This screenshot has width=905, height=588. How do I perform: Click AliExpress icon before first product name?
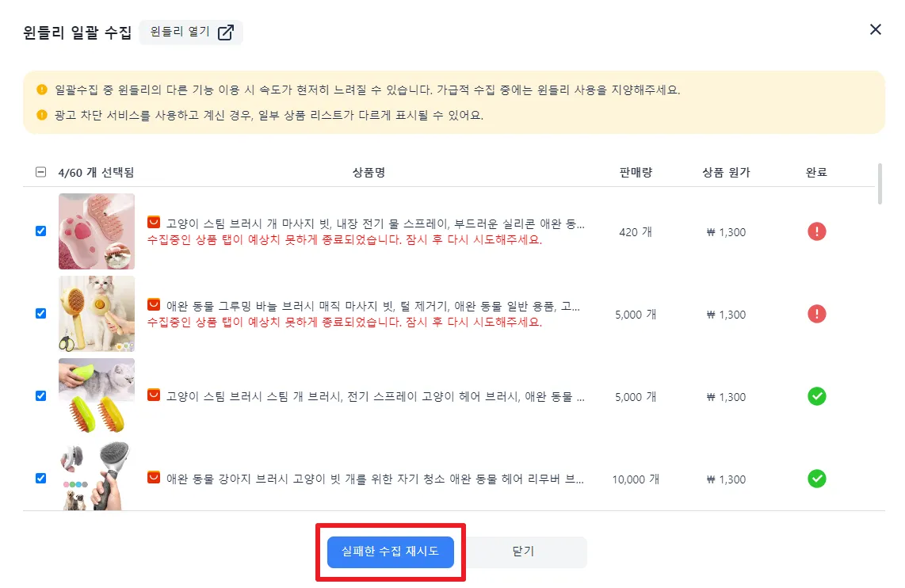154,223
